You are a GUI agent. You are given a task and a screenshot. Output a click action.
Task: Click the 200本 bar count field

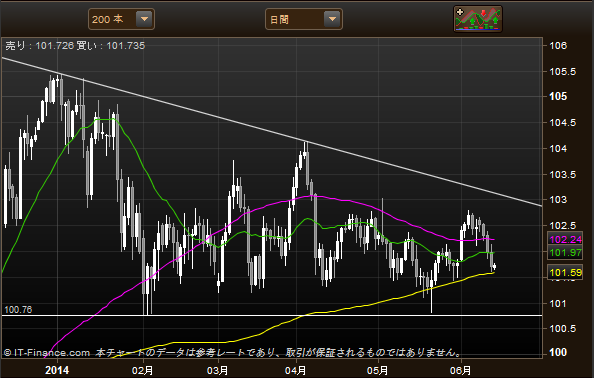click(121, 19)
